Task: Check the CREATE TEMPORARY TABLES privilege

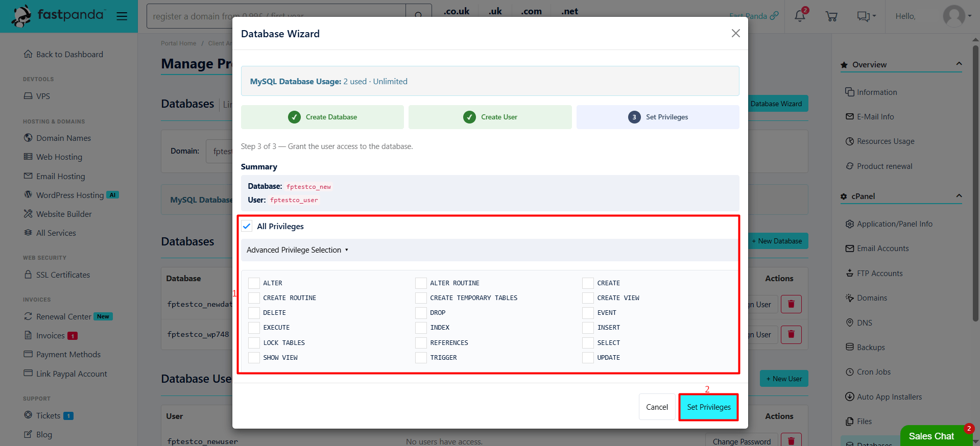Action: pyautogui.click(x=421, y=298)
